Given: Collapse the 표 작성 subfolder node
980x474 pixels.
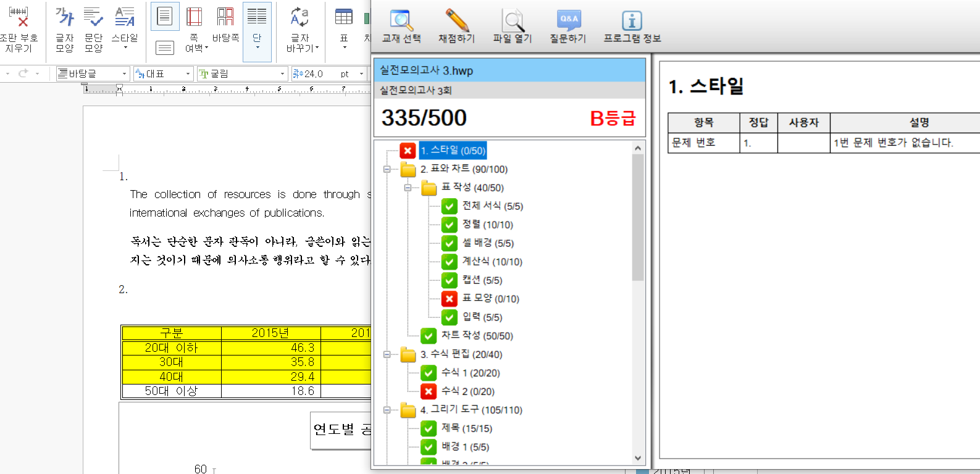Looking at the screenshot, I should [x=408, y=188].
